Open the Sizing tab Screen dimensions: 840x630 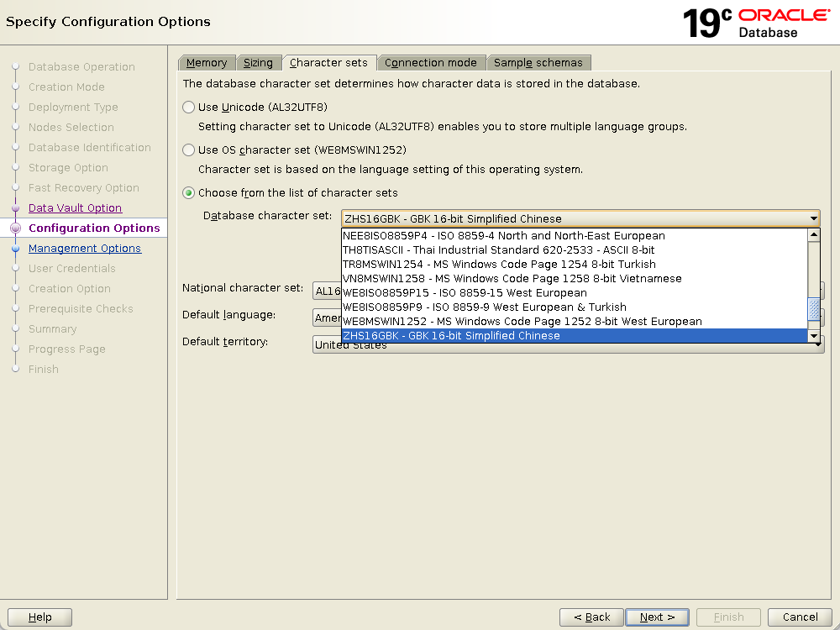click(258, 63)
